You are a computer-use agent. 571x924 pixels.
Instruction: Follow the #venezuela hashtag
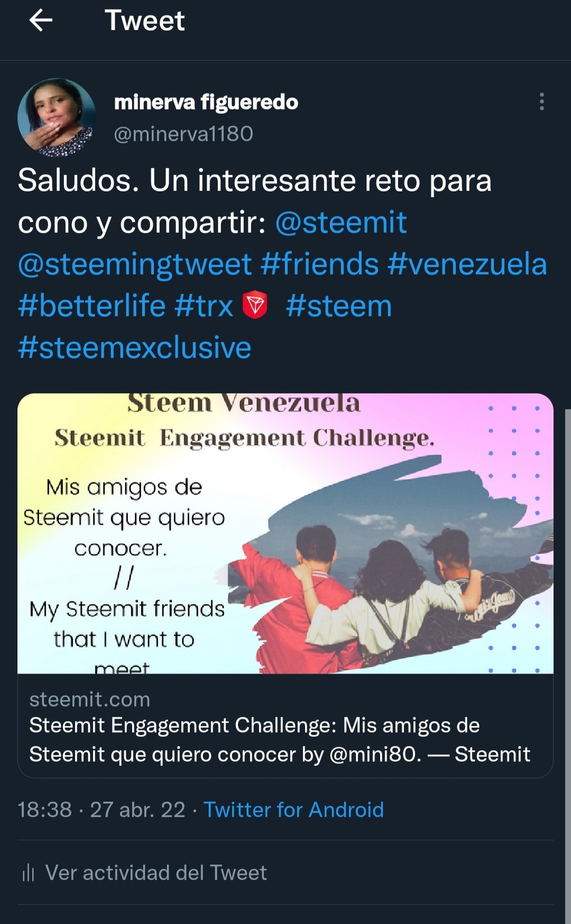[x=467, y=264]
